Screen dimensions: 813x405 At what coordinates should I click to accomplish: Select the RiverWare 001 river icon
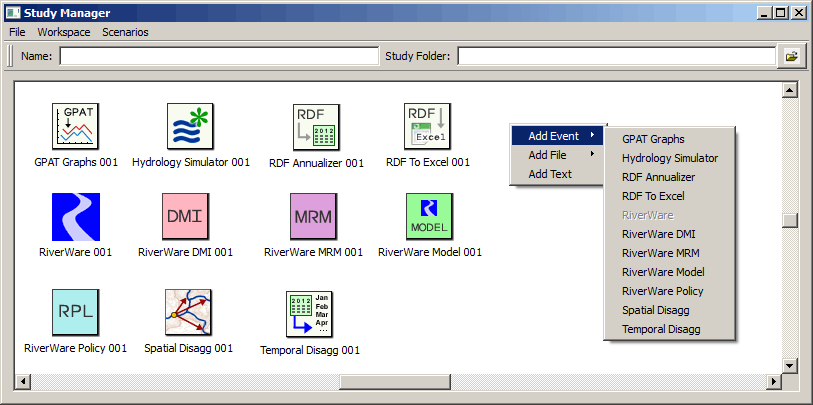click(76, 217)
